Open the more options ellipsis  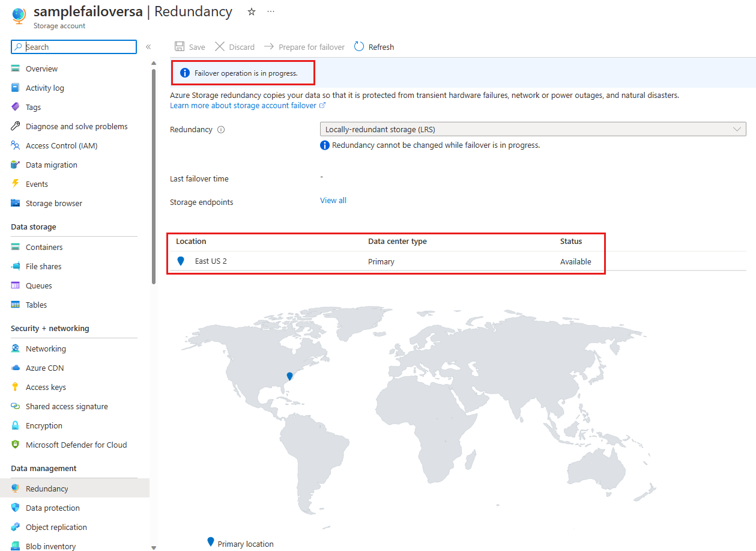(x=271, y=12)
